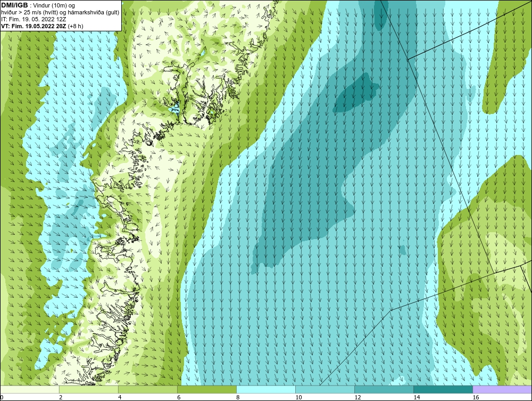532x401 pixels.
Task: Click legend value label '12'
Action: pyautogui.click(x=358, y=398)
